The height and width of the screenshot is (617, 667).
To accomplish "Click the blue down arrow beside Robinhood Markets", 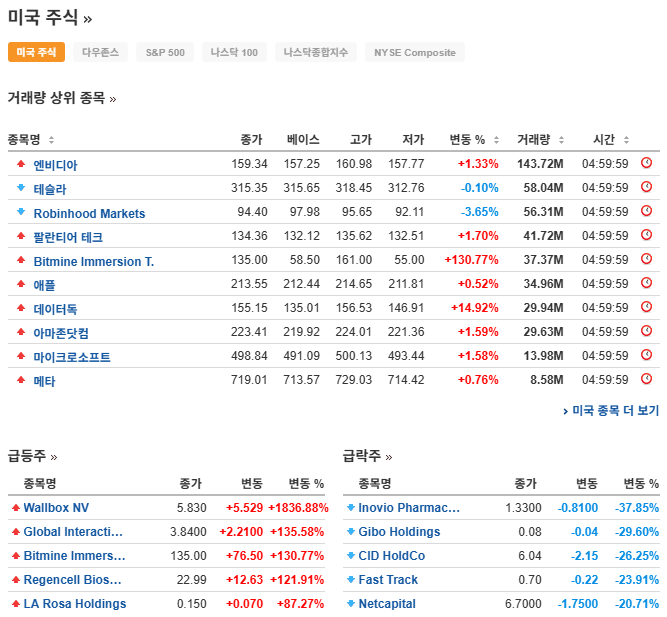I will click(21, 211).
